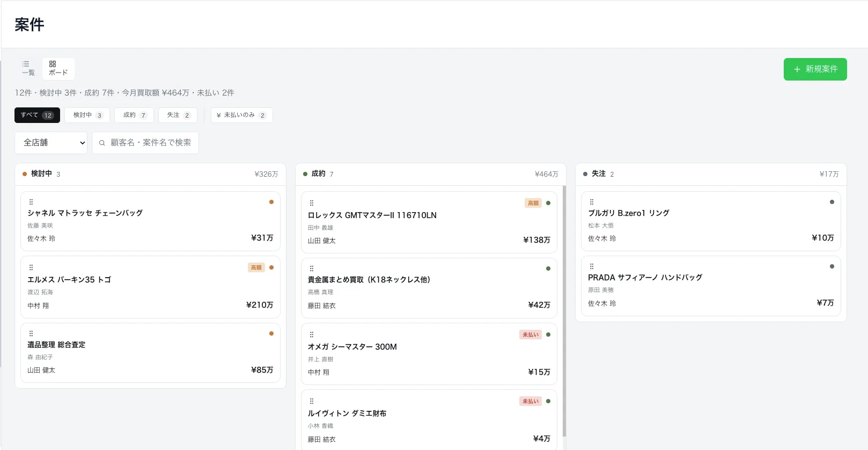Open the 全店舗 store dropdown

[x=51, y=143]
